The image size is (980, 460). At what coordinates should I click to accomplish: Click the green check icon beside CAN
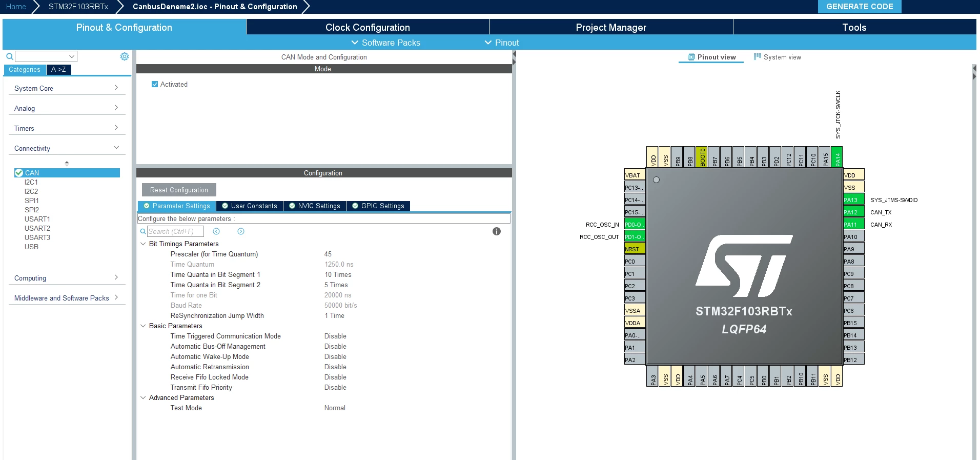tap(19, 173)
